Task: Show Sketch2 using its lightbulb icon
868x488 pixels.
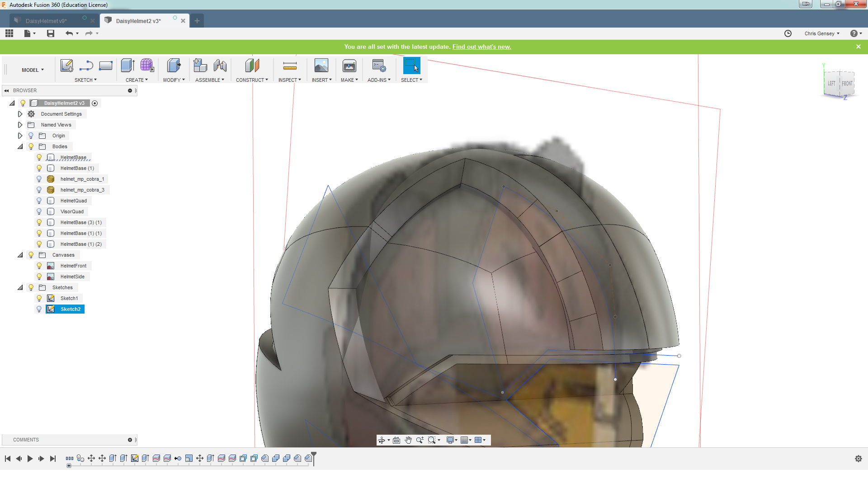Action: [x=39, y=309]
